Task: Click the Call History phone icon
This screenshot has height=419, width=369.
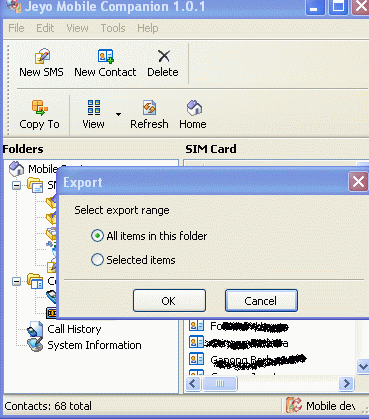Action: click(x=35, y=329)
